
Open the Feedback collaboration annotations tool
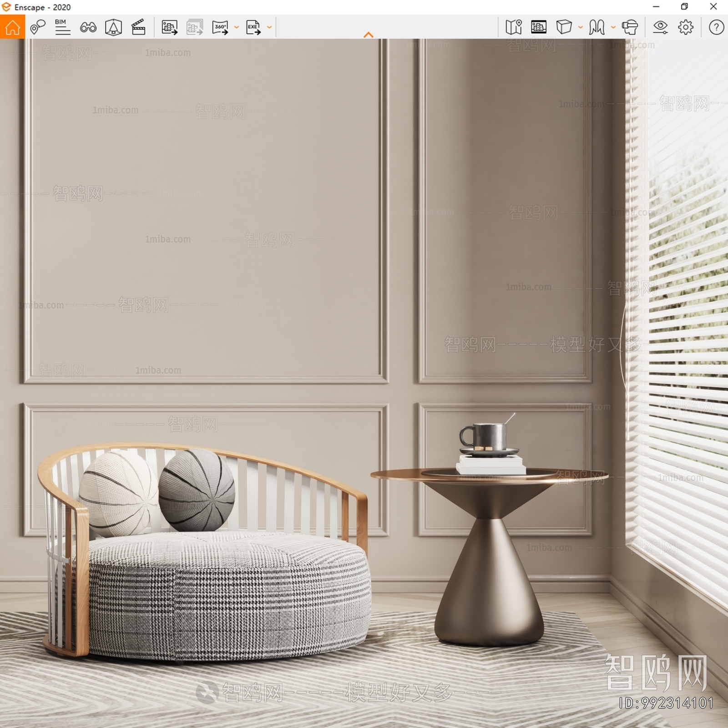[38, 27]
